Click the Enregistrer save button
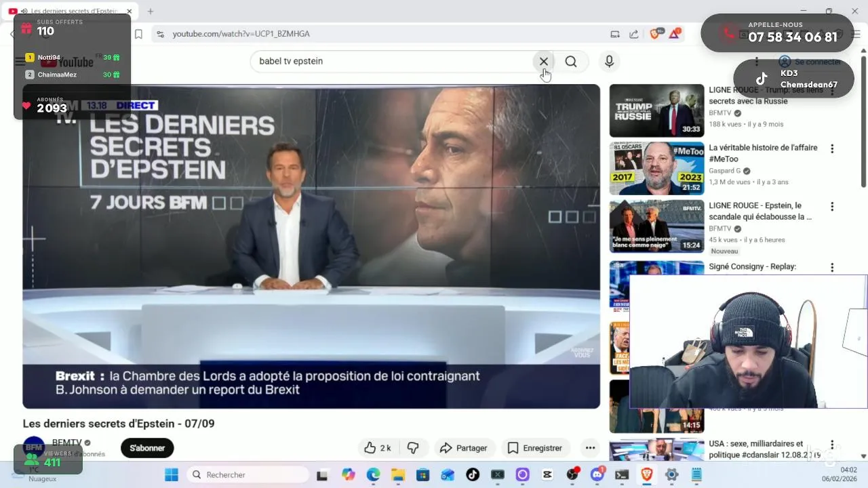 point(535,448)
